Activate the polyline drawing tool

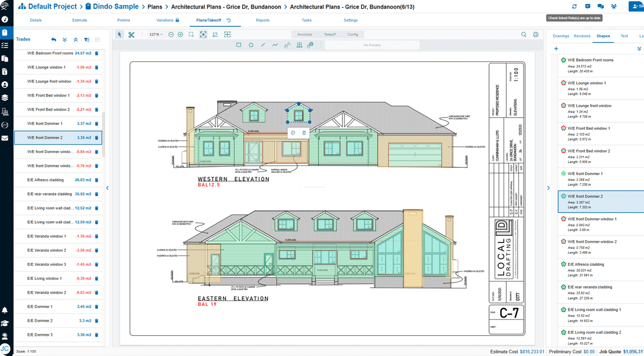[x=275, y=45]
